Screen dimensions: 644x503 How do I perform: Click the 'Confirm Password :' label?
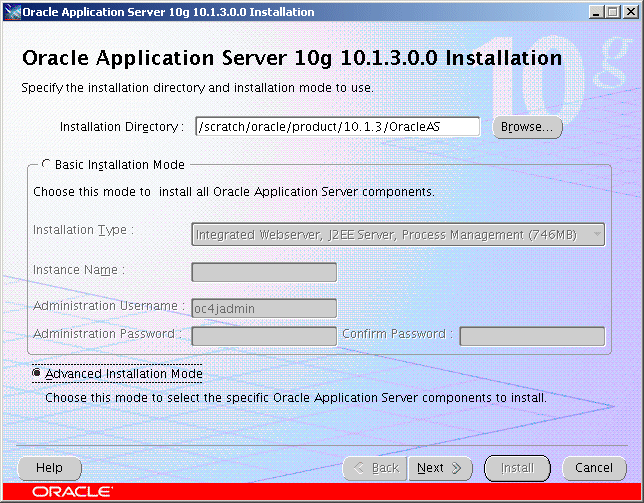click(x=398, y=334)
